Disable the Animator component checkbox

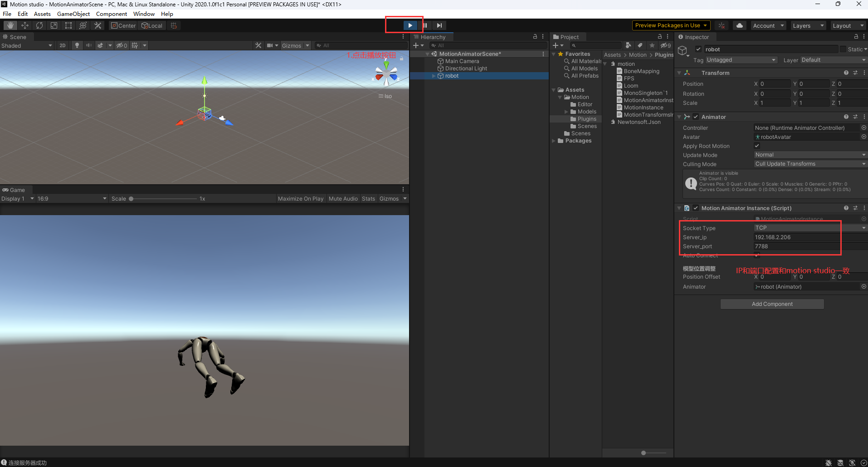tap(696, 117)
